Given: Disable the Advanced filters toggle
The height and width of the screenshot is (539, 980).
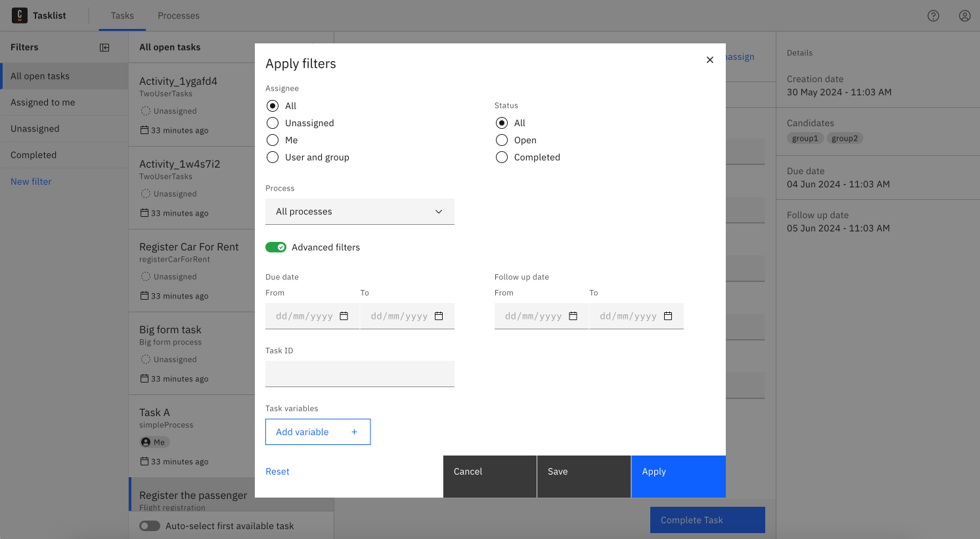Looking at the screenshot, I should tap(275, 246).
